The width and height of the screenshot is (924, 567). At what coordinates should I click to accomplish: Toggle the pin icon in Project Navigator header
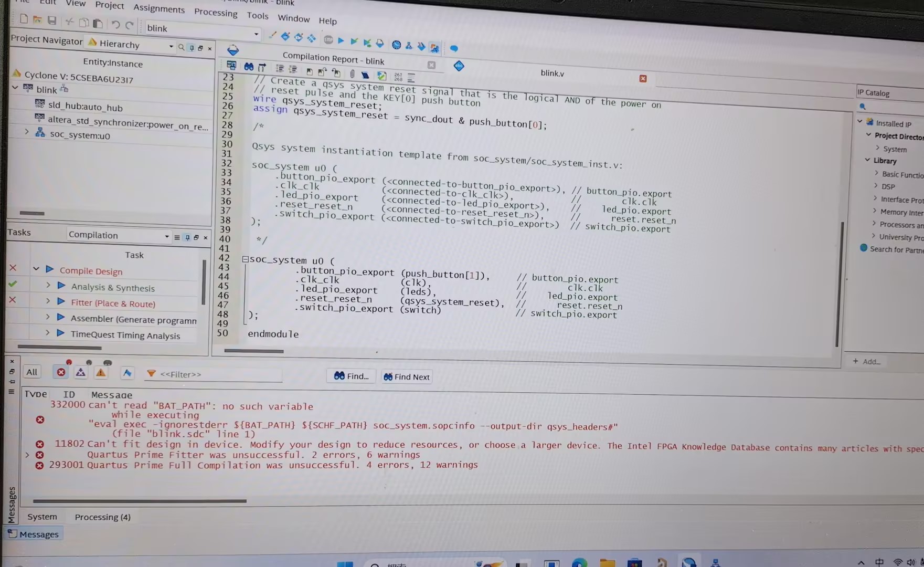[192, 48]
